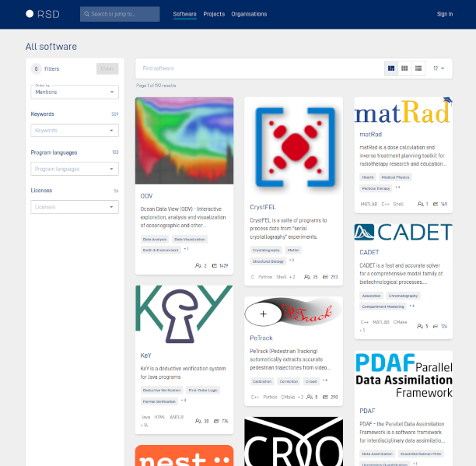This screenshot has width=476, height=466.
Task: Open the PeTrack logo image
Action: (293, 312)
